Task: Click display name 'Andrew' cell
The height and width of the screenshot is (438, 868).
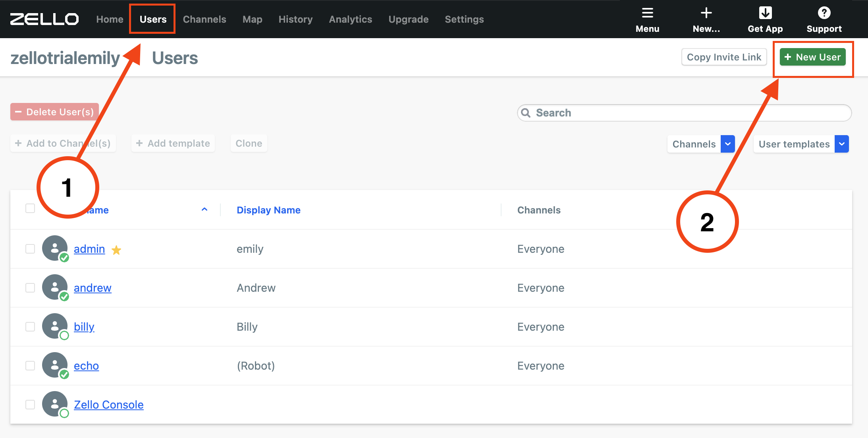Action: (256, 288)
